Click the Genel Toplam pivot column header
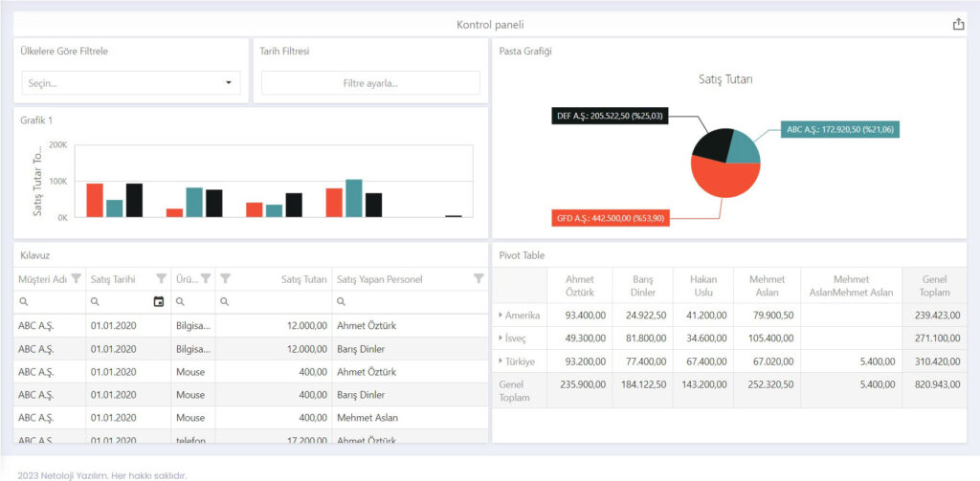 (933, 286)
